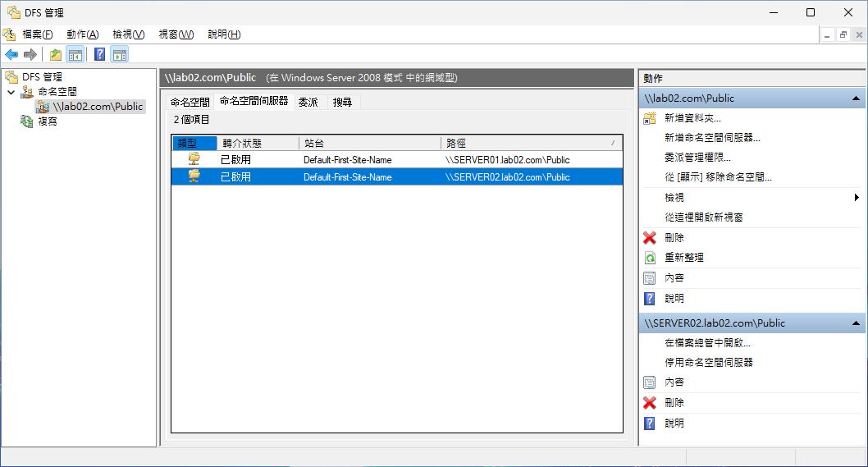The width and height of the screenshot is (868, 467).
Task: Switch to the 搜尋 tab
Action: click(x=342, y=102)
